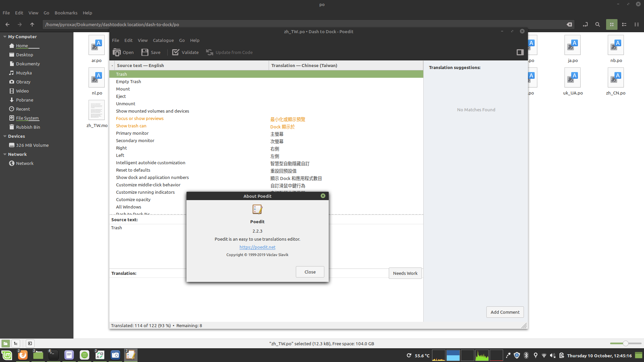Click the color picker tray icon
644x362 pixels.
[x=508, y=355]
